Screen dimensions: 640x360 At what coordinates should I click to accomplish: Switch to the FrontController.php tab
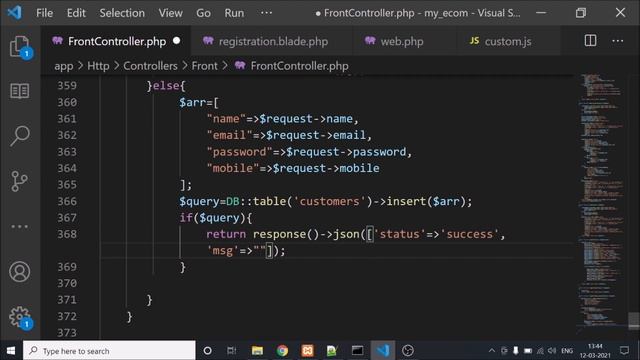[116, 41]
